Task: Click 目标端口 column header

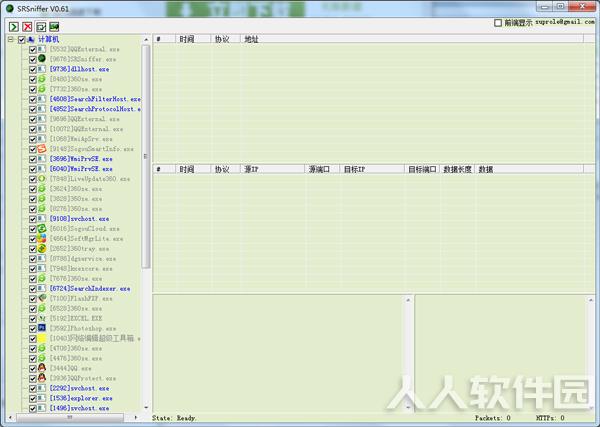Action: coord(422,169)
